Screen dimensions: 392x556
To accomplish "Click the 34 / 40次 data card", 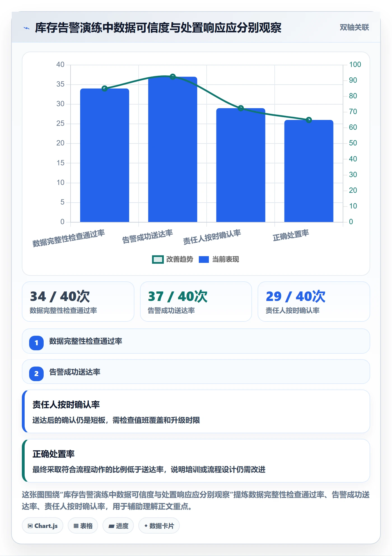I will point(78,302).
